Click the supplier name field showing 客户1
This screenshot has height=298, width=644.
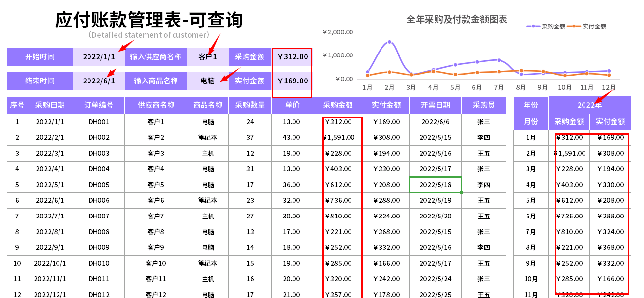pyautogui.click(x=207, y=57)
